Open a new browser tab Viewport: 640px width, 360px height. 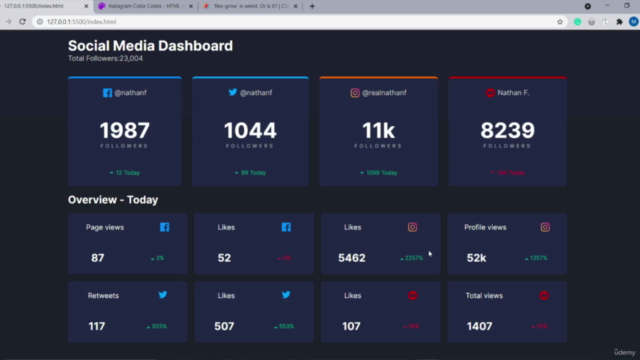point(312,6)
